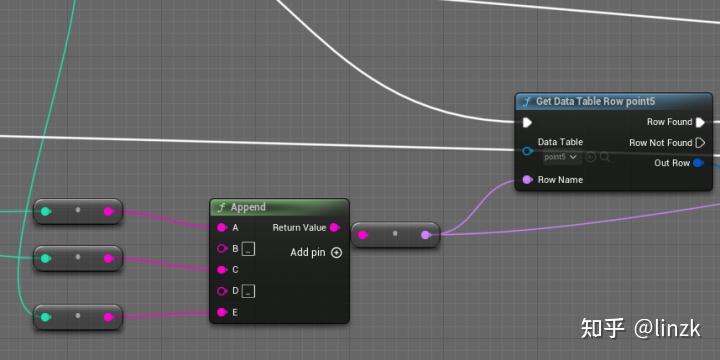
Task: Select Get Data Table Row point5 title
Action: click(596, 101)
